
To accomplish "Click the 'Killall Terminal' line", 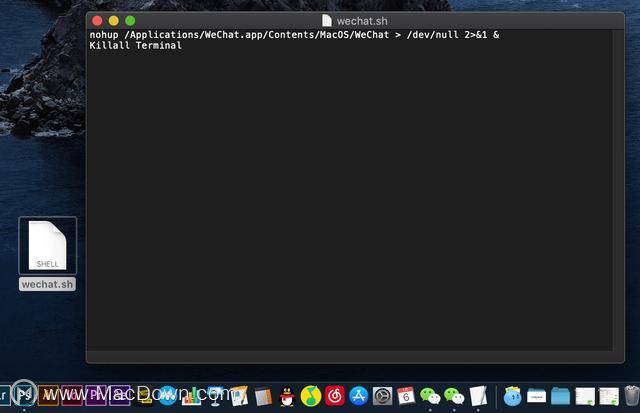I will click(136, 45).
